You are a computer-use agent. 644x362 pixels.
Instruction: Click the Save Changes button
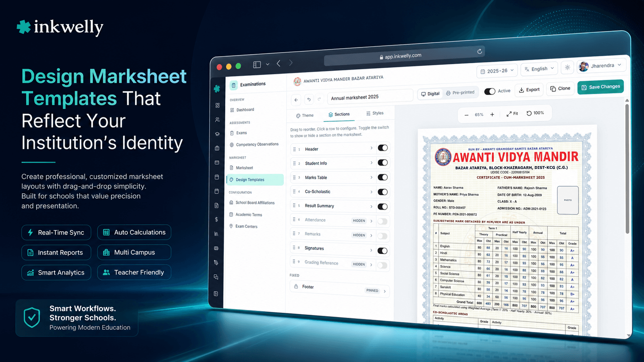[600, 87]
